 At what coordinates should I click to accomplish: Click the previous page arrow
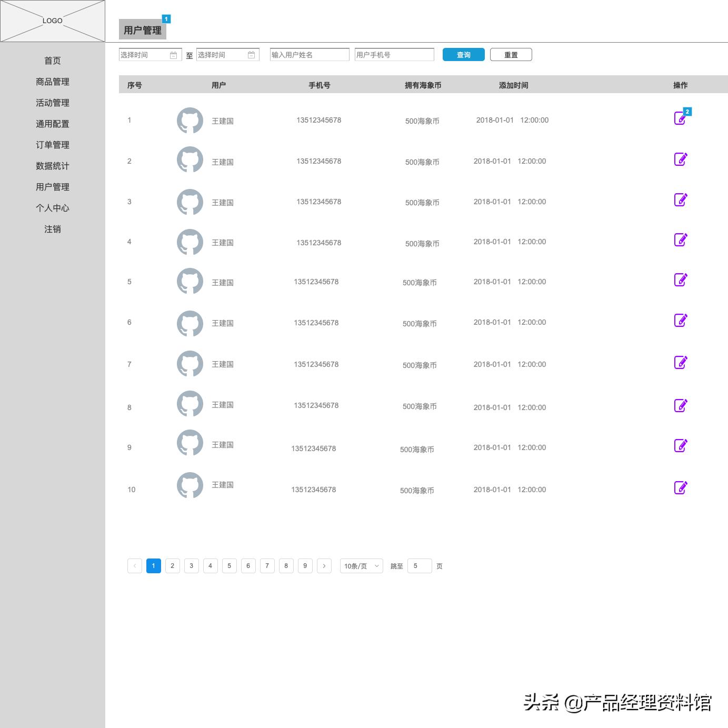point(134,566)
